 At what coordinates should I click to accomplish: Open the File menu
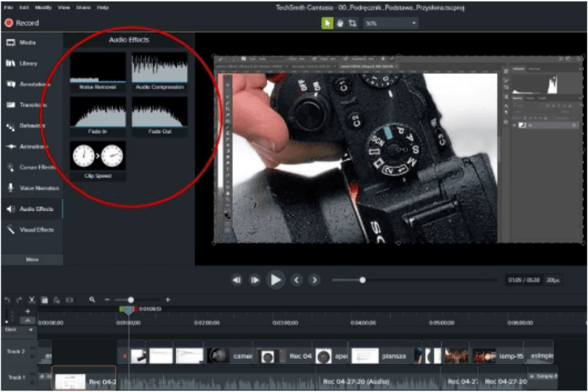[8, 7]
